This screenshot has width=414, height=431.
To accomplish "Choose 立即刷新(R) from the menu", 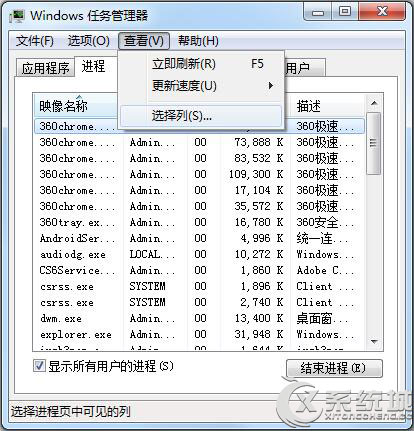I will (201, 64).
